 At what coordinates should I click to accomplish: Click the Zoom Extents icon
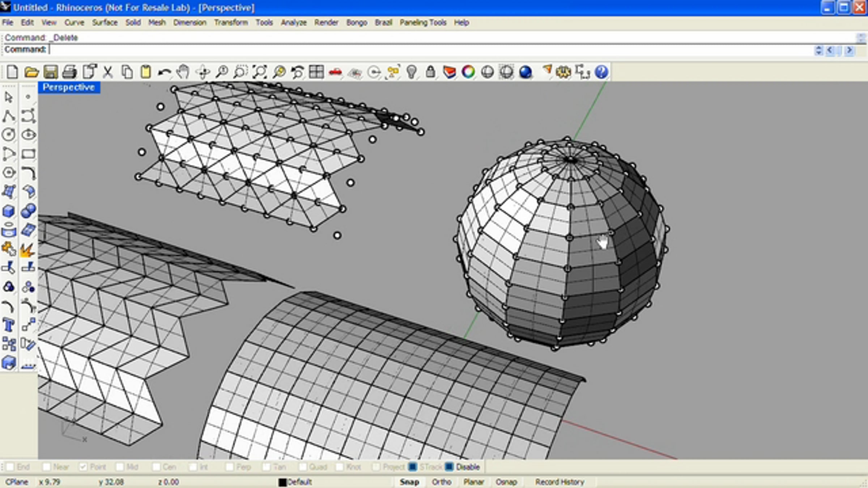click(260, 72)
